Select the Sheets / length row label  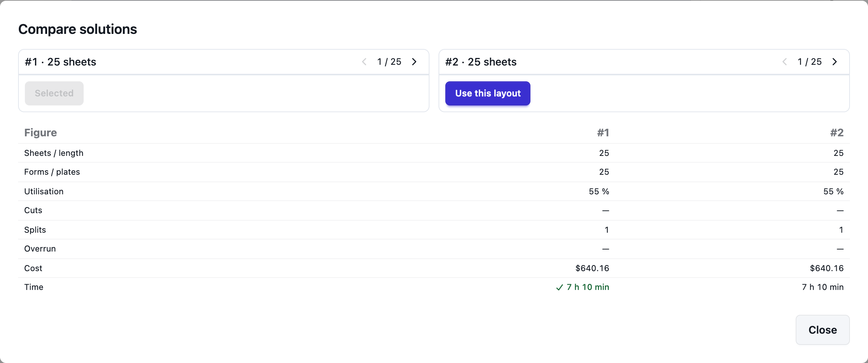pos(54,153)
